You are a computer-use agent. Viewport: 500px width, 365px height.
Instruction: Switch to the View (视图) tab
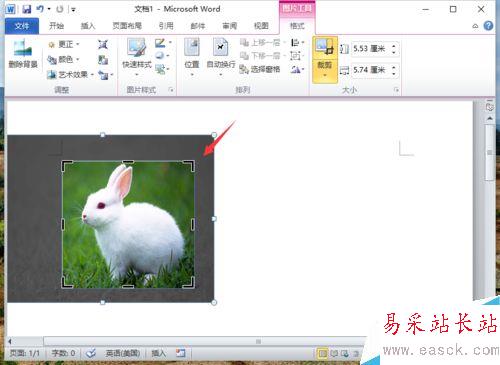(261, 26)
